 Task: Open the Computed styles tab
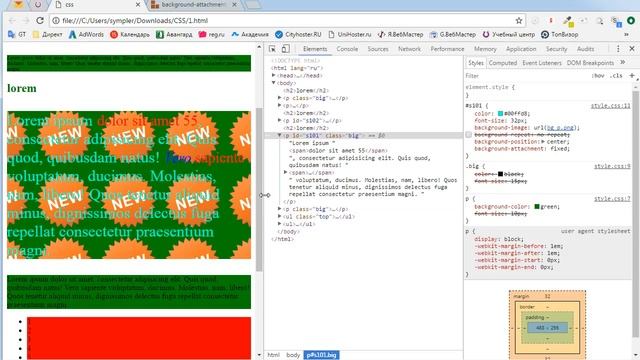click(503, 63)
